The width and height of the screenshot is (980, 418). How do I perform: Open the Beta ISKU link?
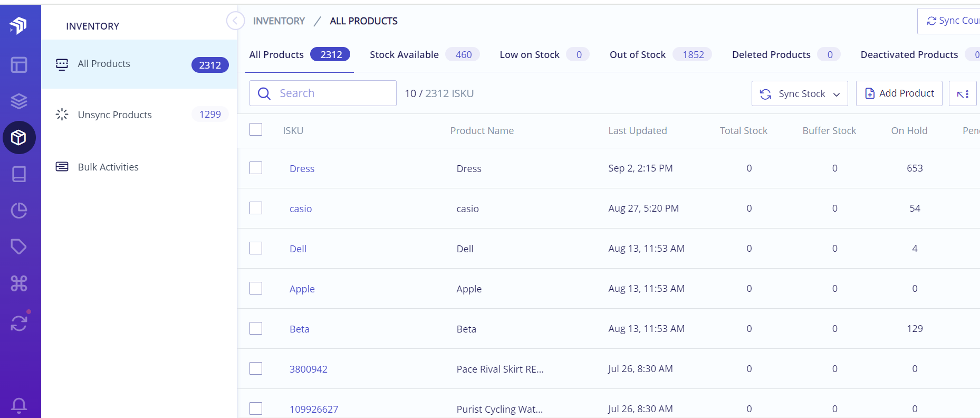pyautogui.click(x=300, y=329)
